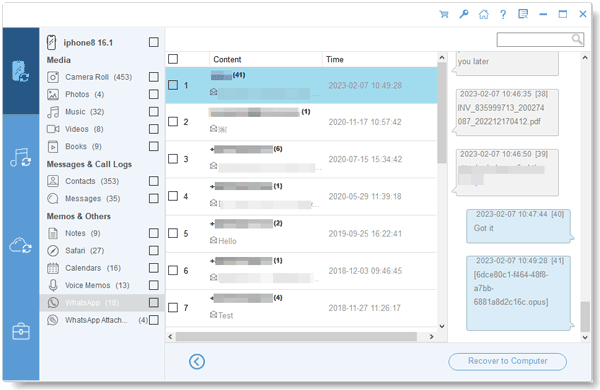Open the toolbox sidebar icon
The width and height of the screenshot is (600, 390).
(x=20, y=331)
